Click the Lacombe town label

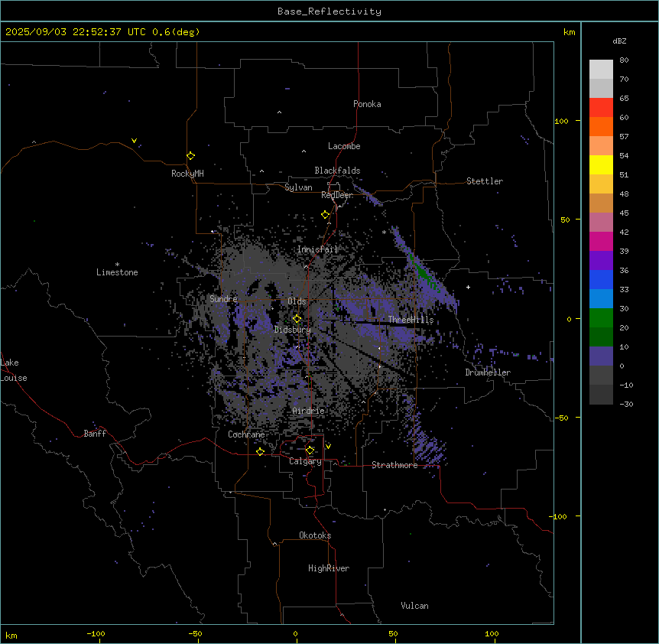point(344,146)
